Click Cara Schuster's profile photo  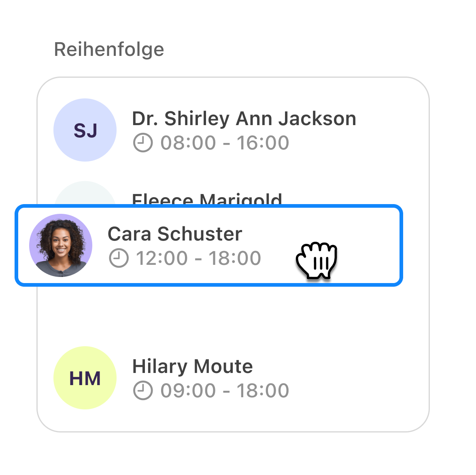coord(60,245)
